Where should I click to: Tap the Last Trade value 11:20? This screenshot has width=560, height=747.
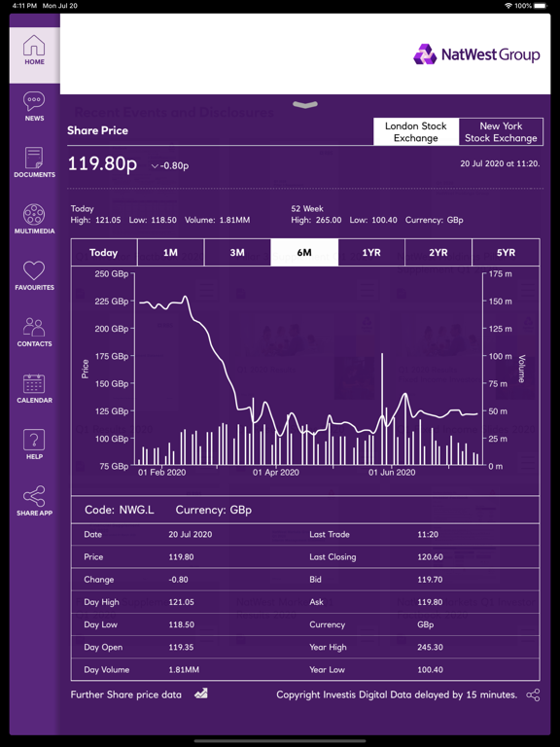pyautogui.click(x=428, y=534)
